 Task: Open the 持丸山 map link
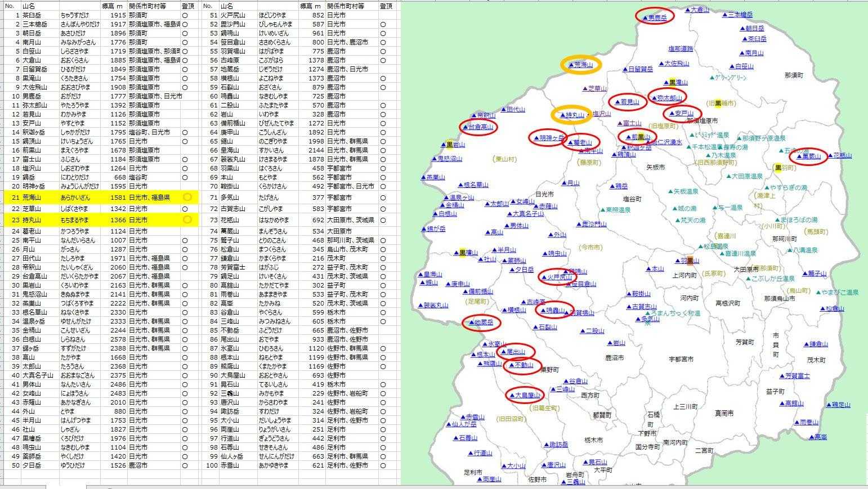click(x=574, y=115)
